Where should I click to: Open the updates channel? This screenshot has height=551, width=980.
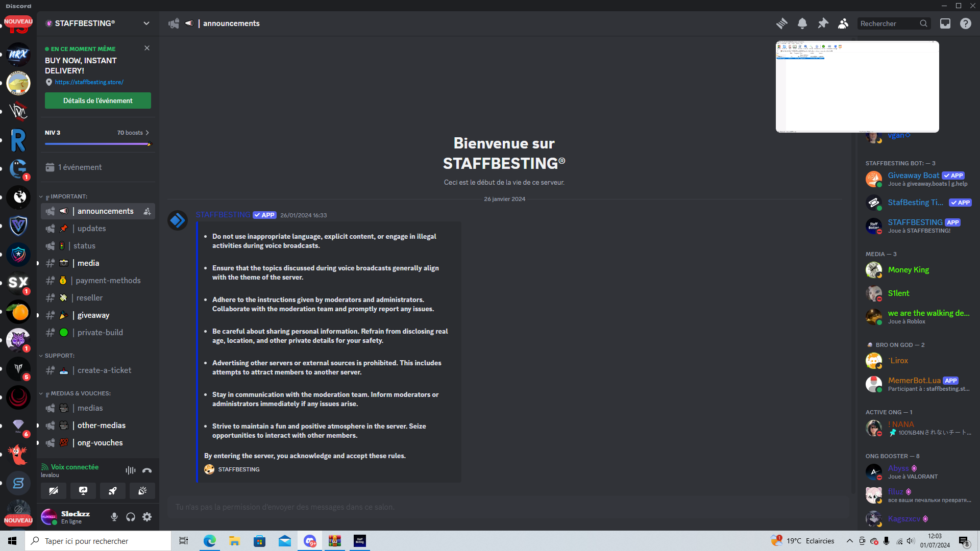tap(98, 229)
